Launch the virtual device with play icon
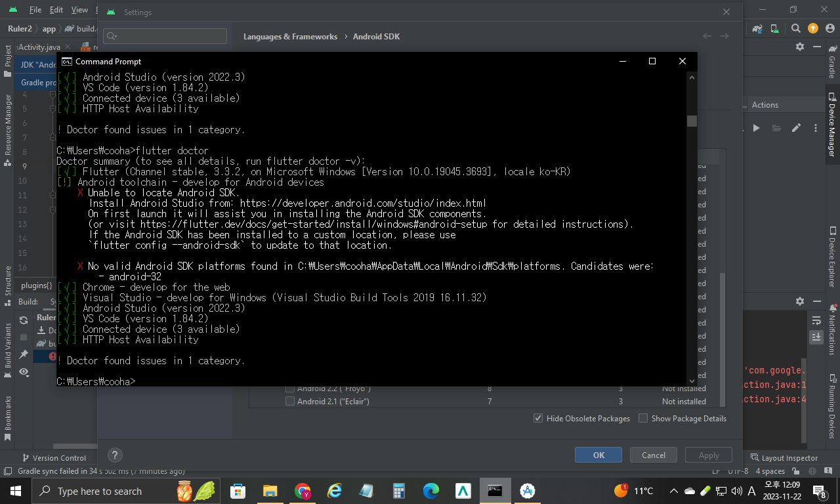Screen dimensions: 840x504 click(756, 128)
